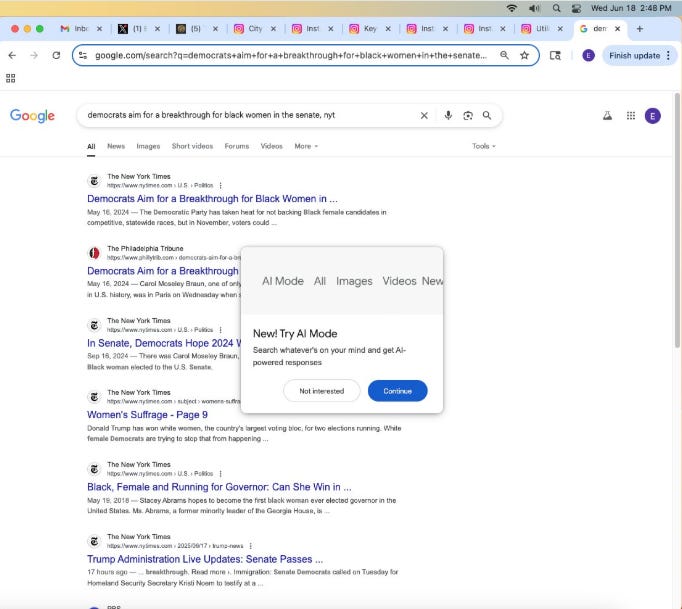Open In Senate, Democrats Hope 2024 result

pos(164,343)
